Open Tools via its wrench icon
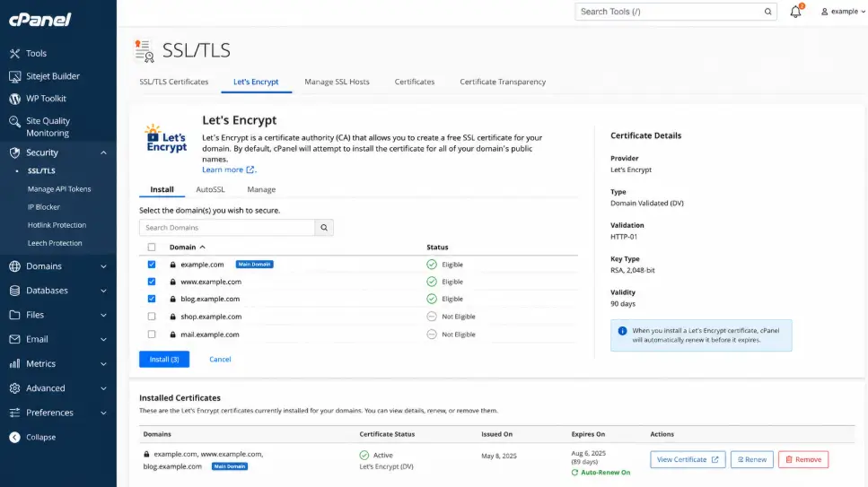Screen dimensions: 868x487 click(15, 53)
